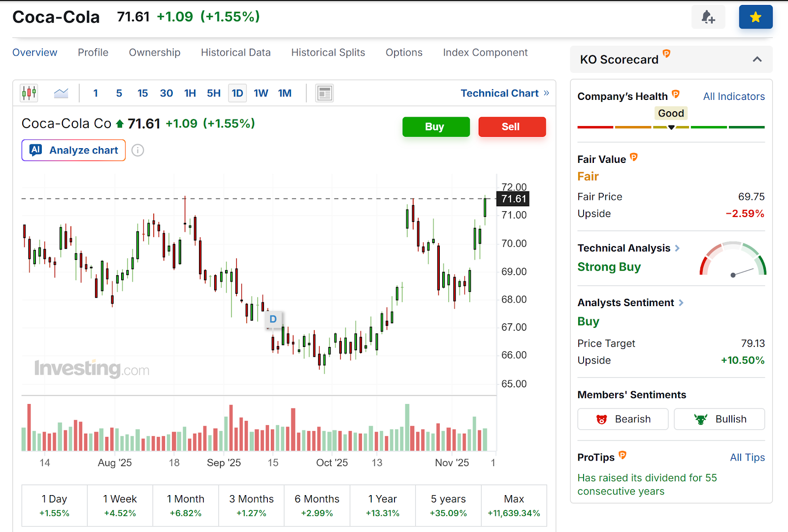Select the candlestick chart style icon

29,93
